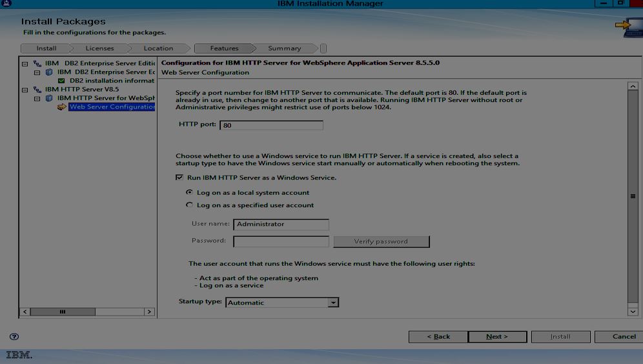Screen dimensions: 643x364
Task: Go to the Licenses step tab
Action: pyautogui.click(x=99, y=48)
